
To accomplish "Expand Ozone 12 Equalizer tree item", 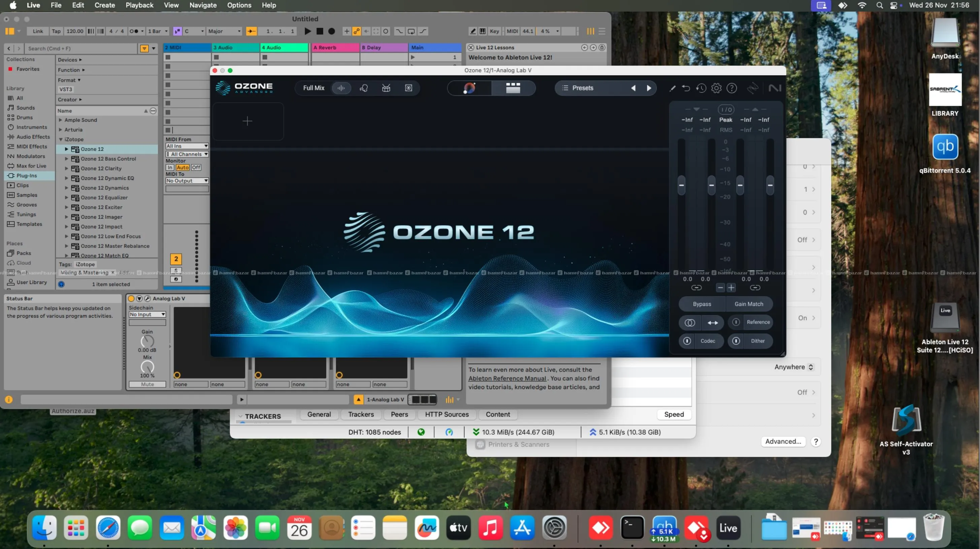I will coord(67,197).
